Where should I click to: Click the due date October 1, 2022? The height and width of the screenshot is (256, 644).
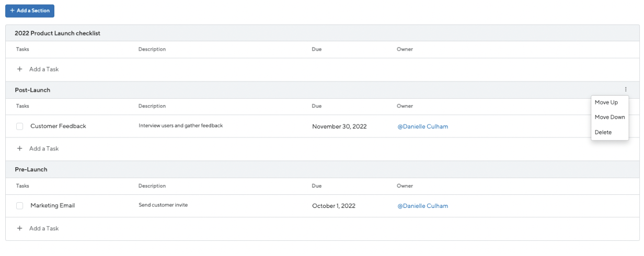[333, 206]
